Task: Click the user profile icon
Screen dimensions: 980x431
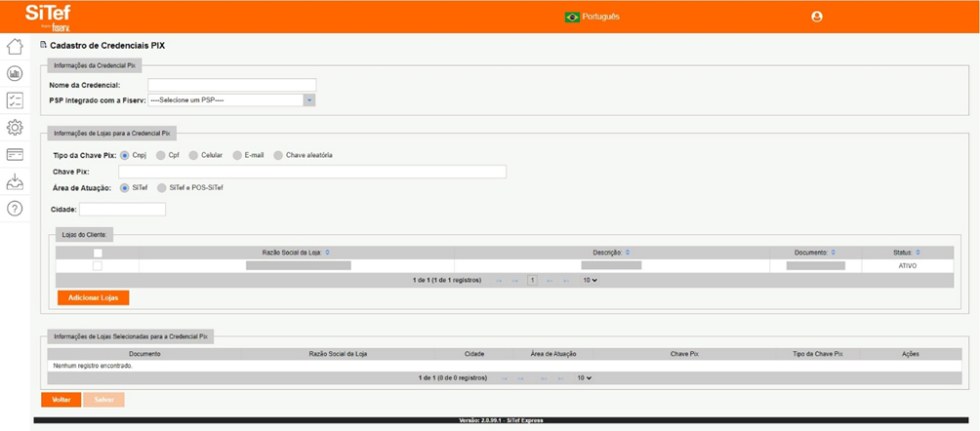Action: 817,17
